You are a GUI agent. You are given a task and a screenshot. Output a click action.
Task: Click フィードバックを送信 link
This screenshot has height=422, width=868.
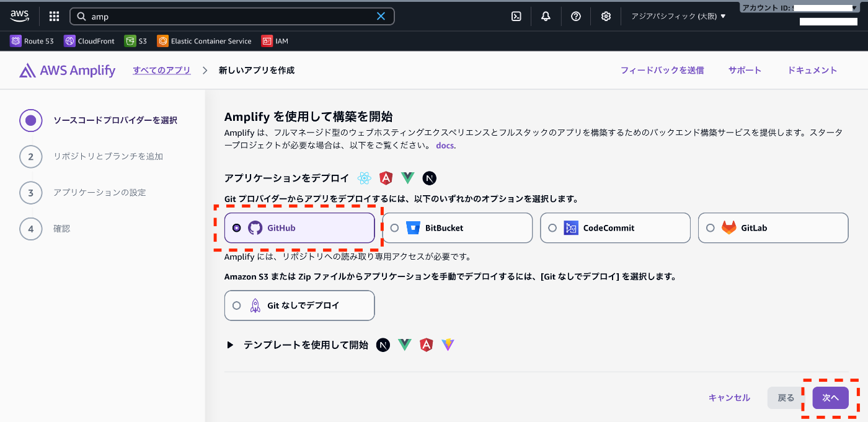coord(662,70)
